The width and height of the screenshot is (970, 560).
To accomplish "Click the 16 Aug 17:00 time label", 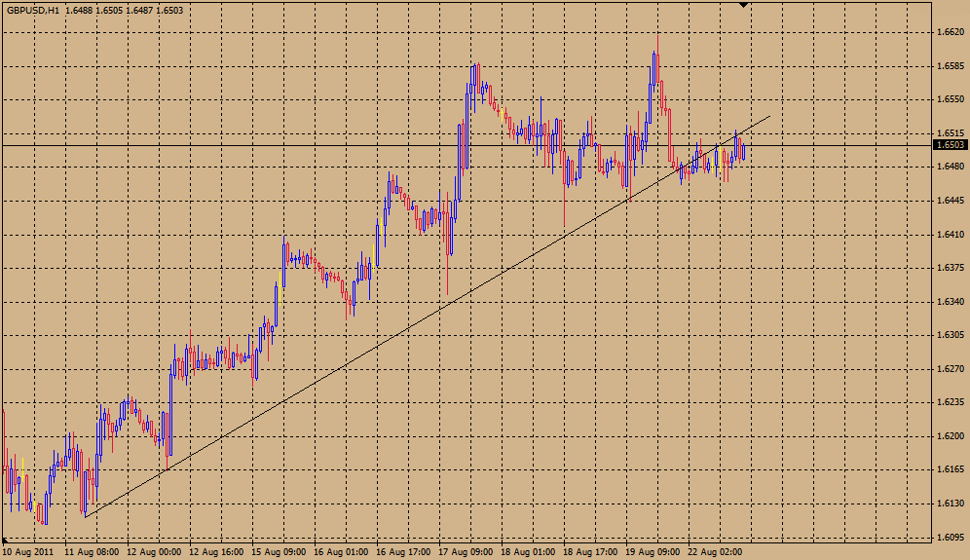I will (403, 551).
